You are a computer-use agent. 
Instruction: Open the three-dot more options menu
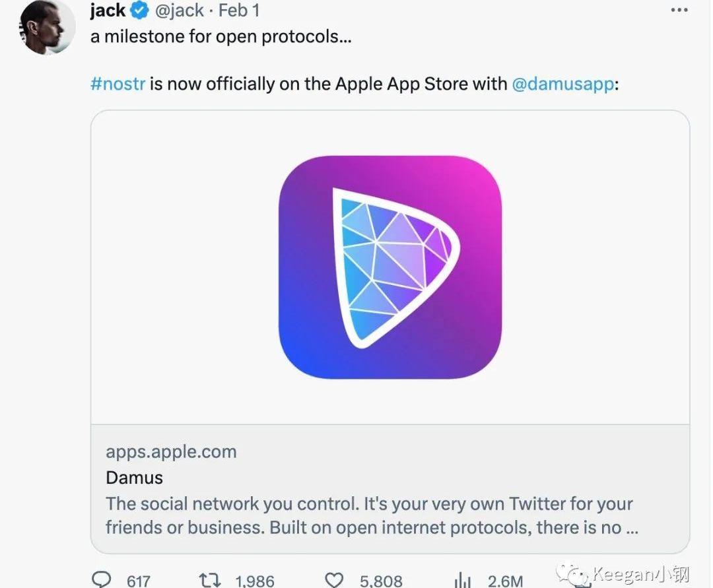coord(679,11)
